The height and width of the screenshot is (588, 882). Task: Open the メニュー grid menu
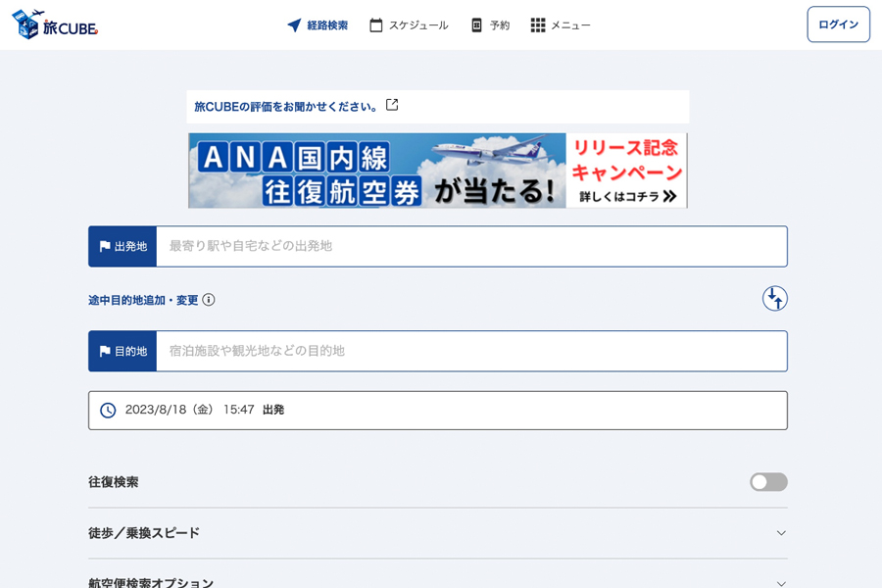pos(561,25)
